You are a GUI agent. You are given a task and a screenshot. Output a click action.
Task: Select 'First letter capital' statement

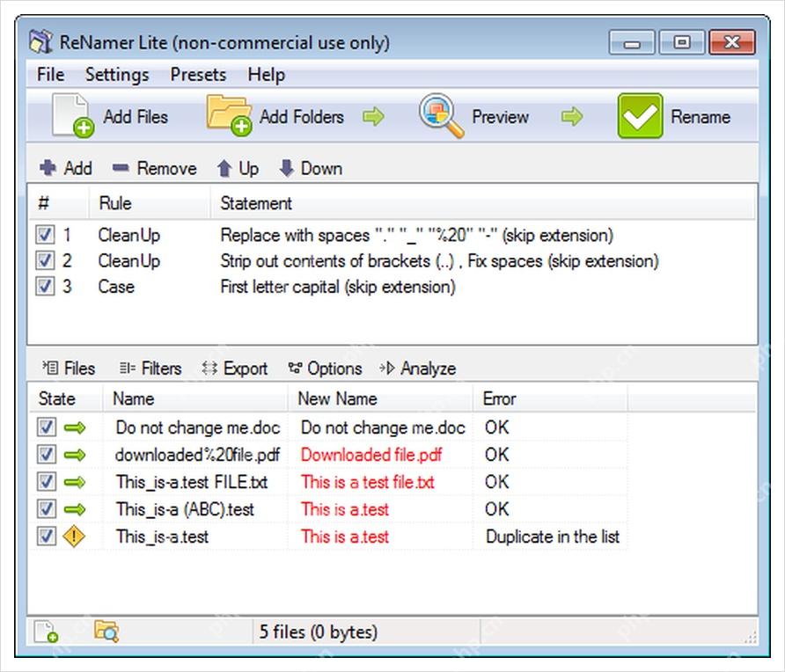(x=338, y=288)
